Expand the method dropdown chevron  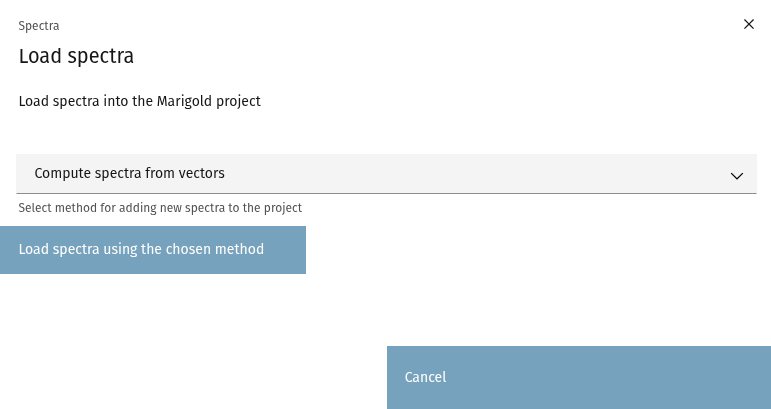point(737,175)
